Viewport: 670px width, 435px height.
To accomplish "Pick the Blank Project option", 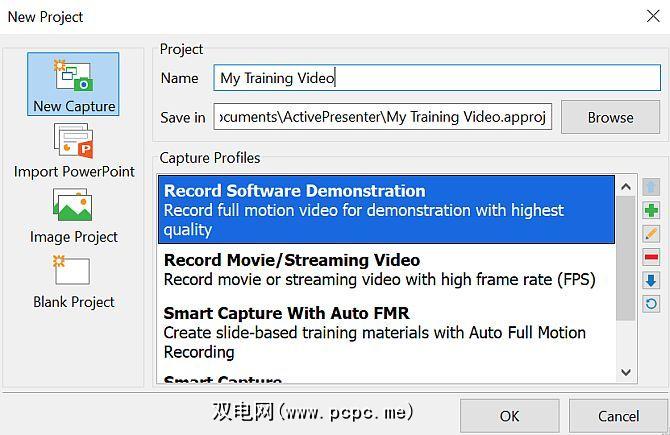I will point(74,281).
